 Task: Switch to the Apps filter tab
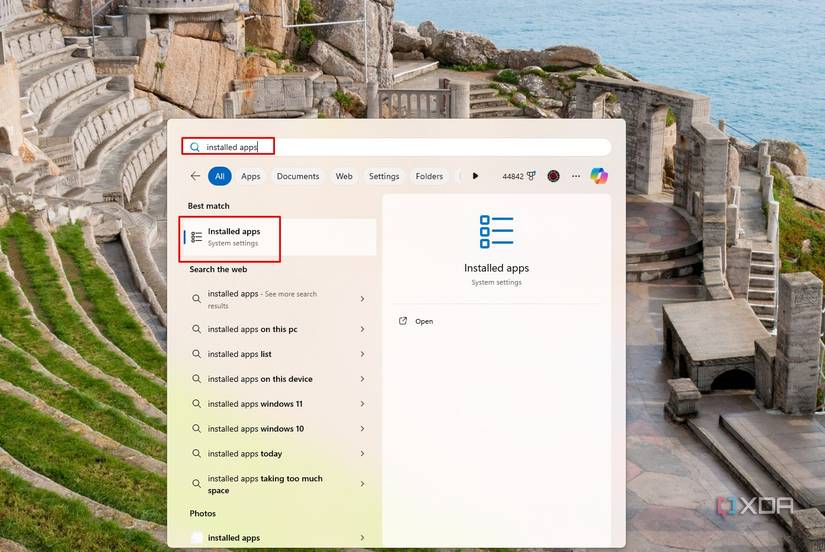pos(250,176)
